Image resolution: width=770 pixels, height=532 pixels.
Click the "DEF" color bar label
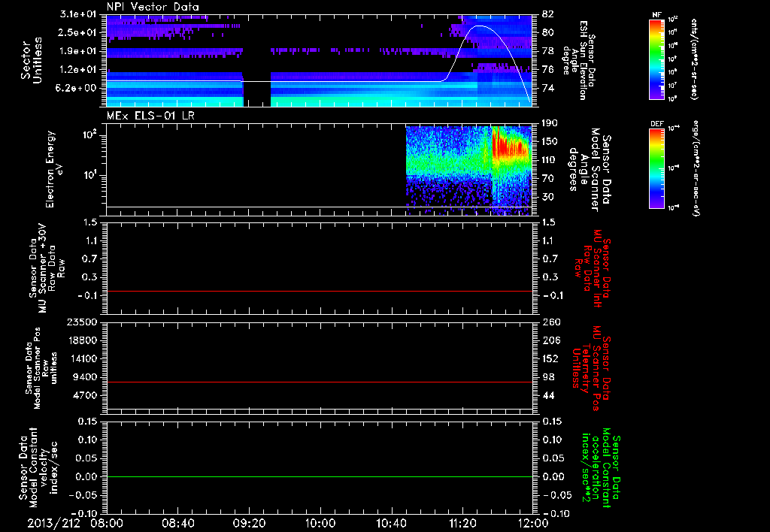point(656,124)
